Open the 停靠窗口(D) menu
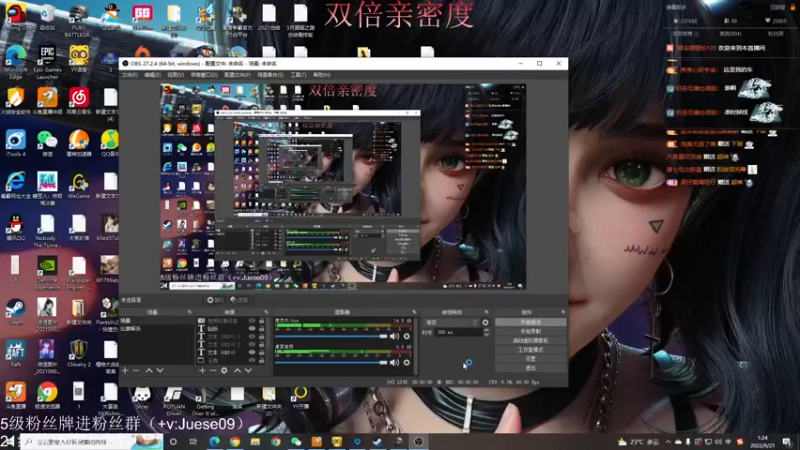The width and height of the screenshot is (800, 450). 204,75
